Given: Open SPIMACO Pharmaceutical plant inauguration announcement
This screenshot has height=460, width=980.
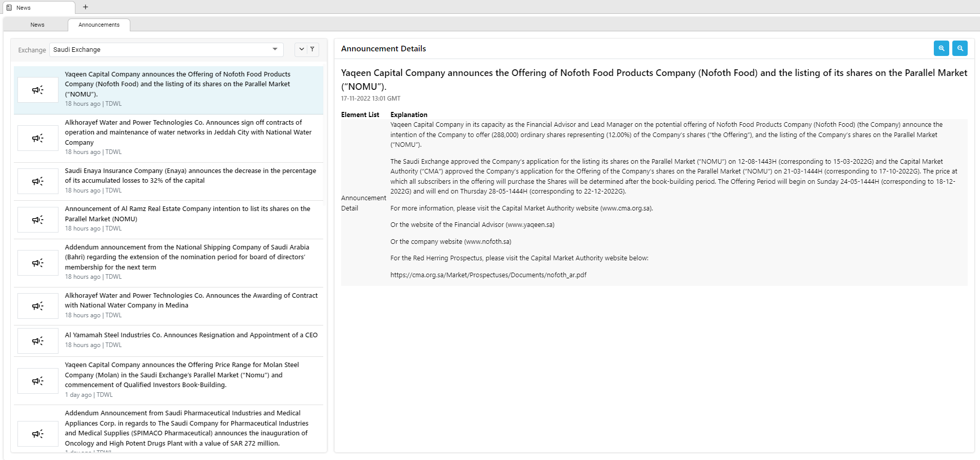Looking at the screenshot, I should pos(168,429).
